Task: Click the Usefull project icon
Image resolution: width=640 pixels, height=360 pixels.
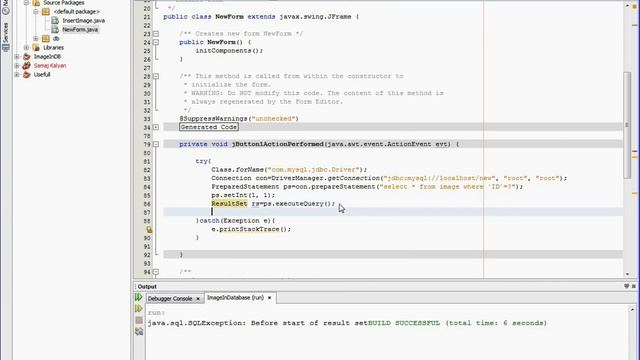Action: coord(27,75)
